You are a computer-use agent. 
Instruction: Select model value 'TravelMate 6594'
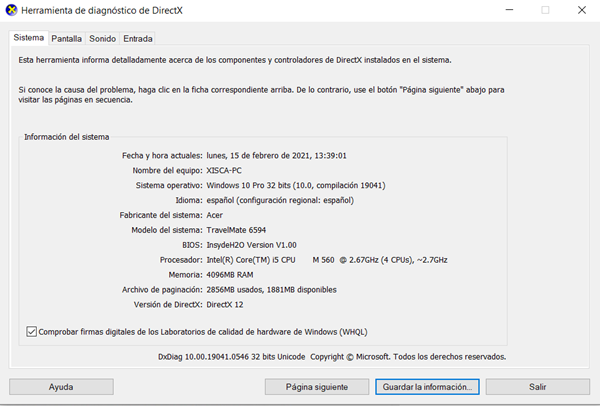tap(236, 230)
